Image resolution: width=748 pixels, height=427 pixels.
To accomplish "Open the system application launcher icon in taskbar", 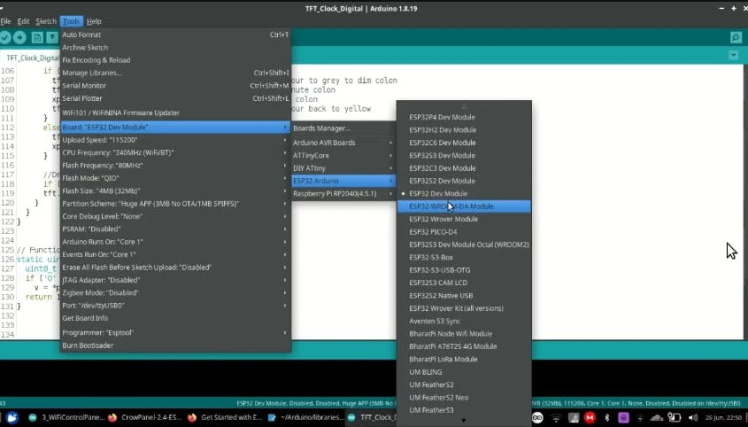I will [12, 418].
